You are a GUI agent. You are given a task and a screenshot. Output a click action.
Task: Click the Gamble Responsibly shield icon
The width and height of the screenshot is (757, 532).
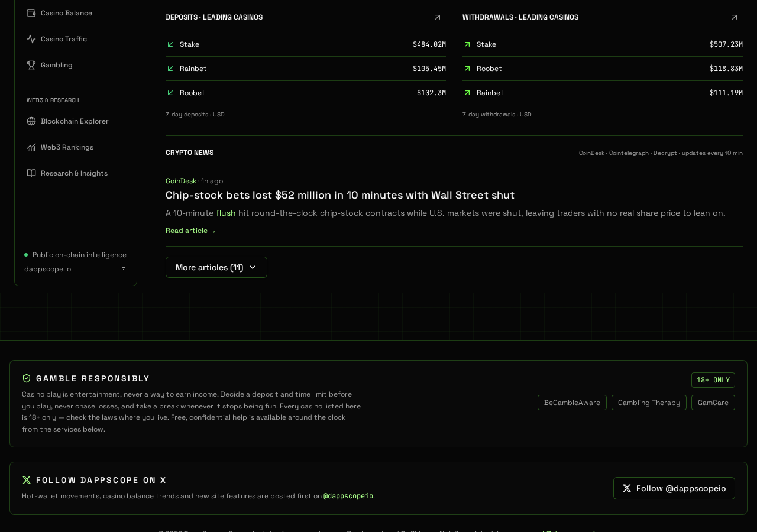(27, 378)
